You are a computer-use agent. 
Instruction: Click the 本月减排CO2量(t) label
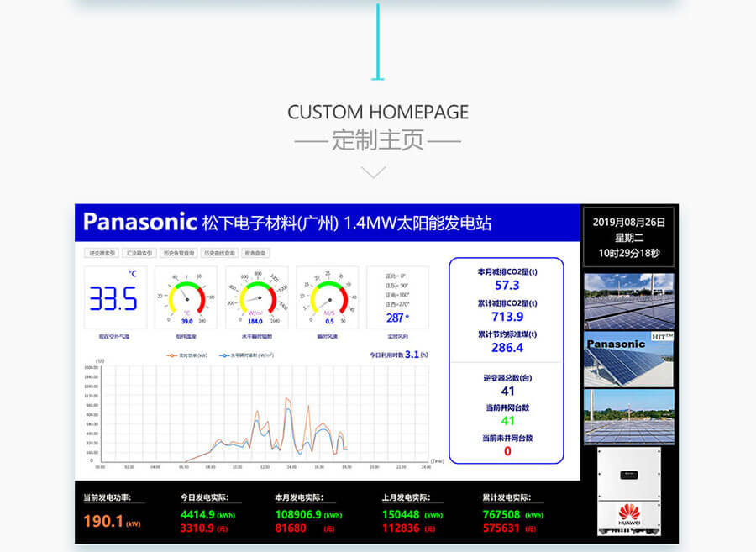point(507,272)
